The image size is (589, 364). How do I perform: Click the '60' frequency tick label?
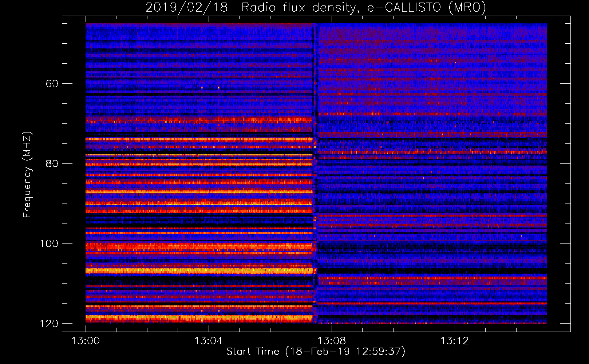point(52,84)
